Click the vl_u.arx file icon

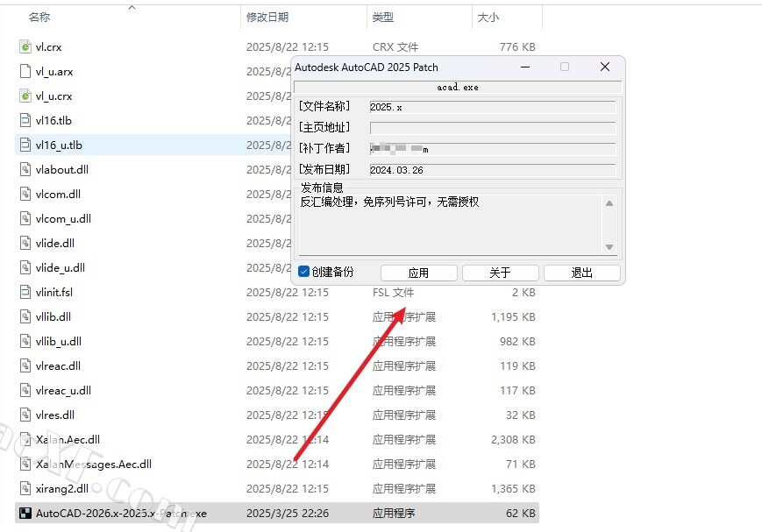25,71
